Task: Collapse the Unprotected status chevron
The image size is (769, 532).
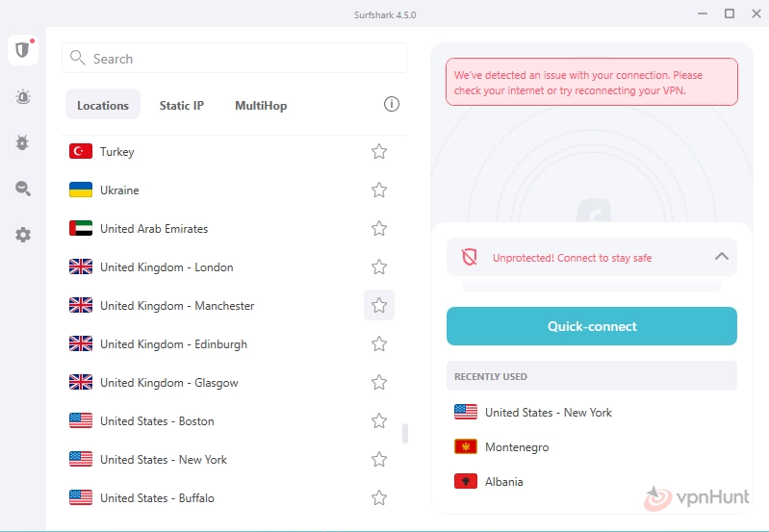Action: tap(722, 257)
